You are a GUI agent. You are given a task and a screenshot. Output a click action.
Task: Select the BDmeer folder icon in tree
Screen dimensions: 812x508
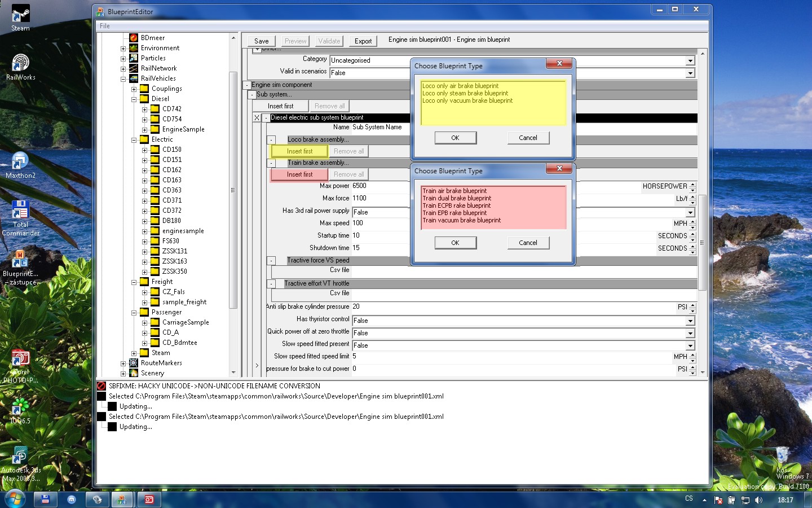pos(134,38)
